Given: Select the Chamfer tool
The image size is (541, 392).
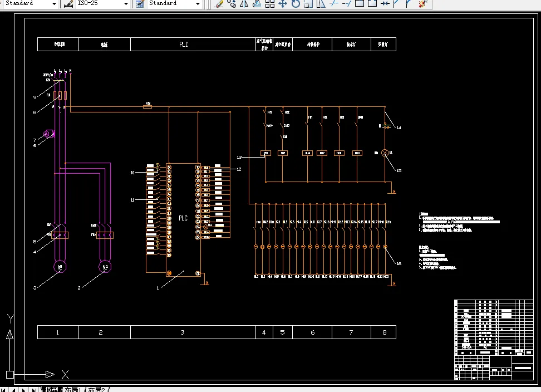Looking at the screenshot, I should pos(397,4).
